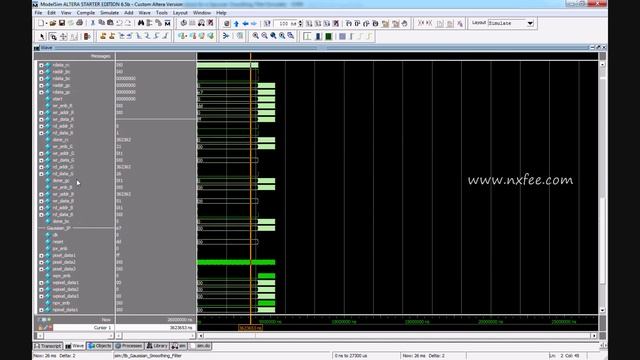Select the Zoom Mode magnifier tool
640x360 pixels.
tap(53, 37)
